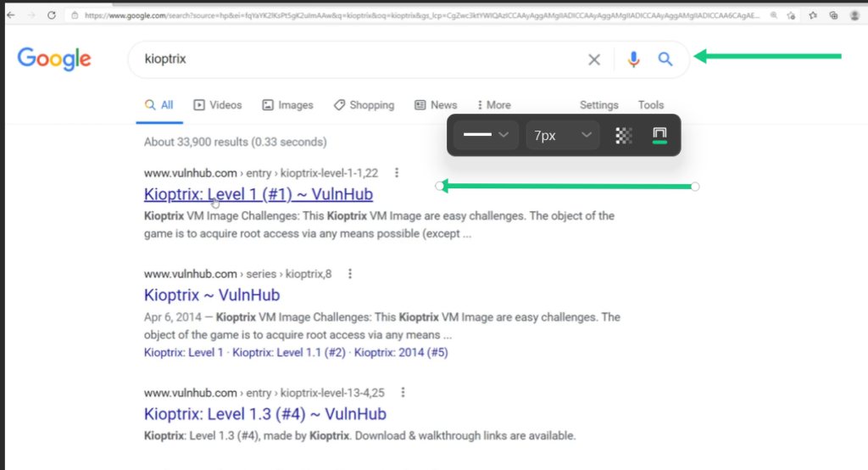Open search Tools
868x470 pixels.
pos(650,104)
